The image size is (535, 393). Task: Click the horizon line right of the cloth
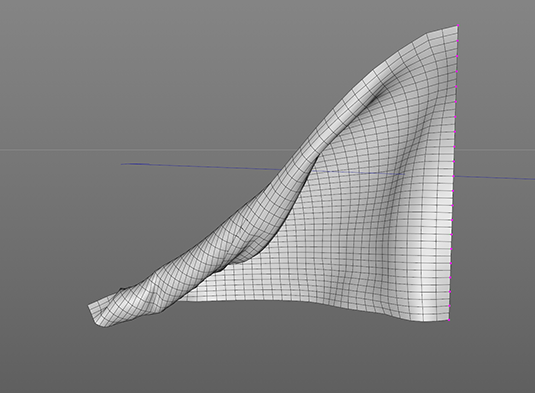click(x=495, y=149)
